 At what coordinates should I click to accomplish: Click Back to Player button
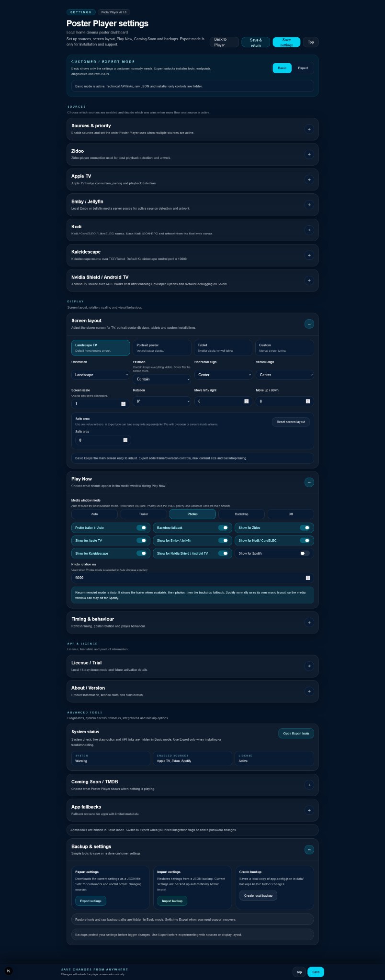pos(224,42)
